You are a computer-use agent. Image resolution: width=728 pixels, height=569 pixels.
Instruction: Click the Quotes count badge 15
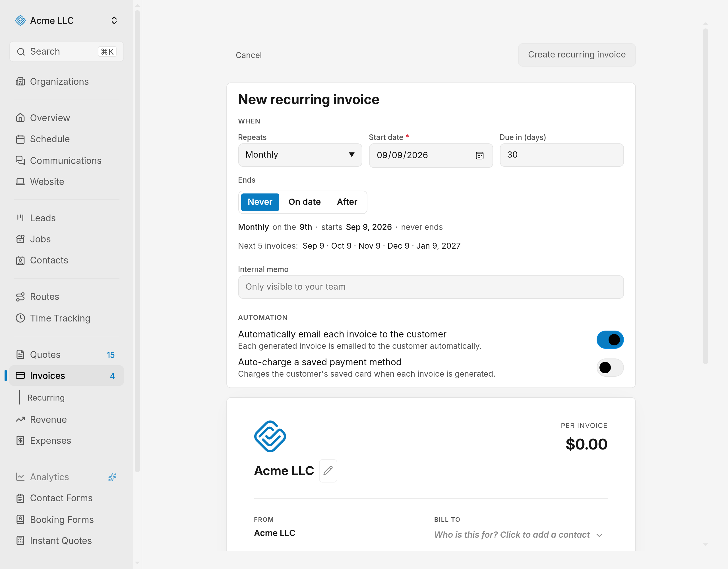(x=111, y=355)
